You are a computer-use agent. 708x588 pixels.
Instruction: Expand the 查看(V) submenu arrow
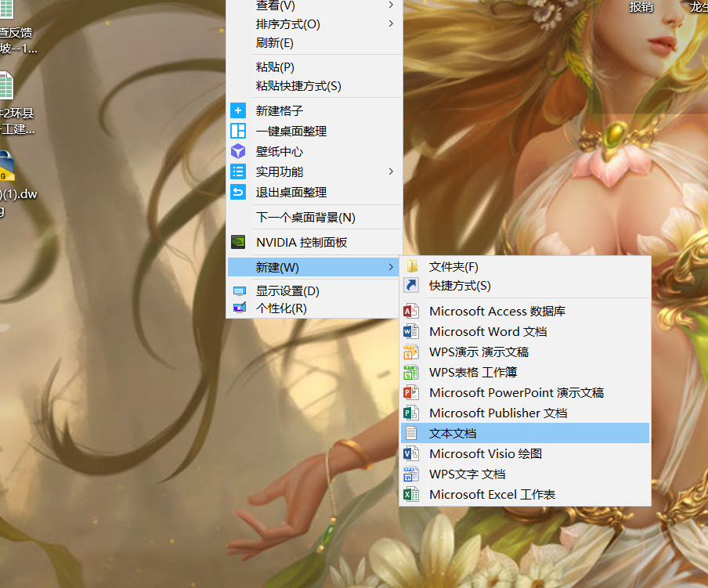point(391,5)
